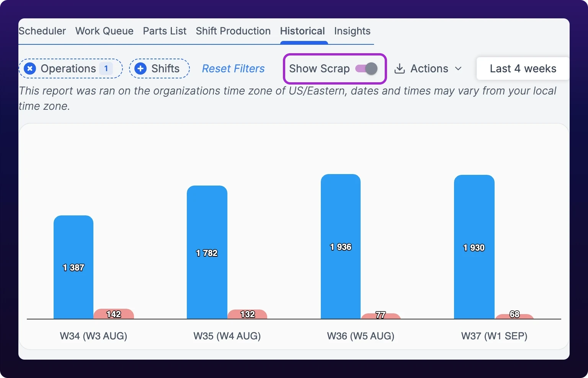Expand the Actions dropdown chevron
The image size is (588, 378).
pyautogui.click(x=458, y=69)
